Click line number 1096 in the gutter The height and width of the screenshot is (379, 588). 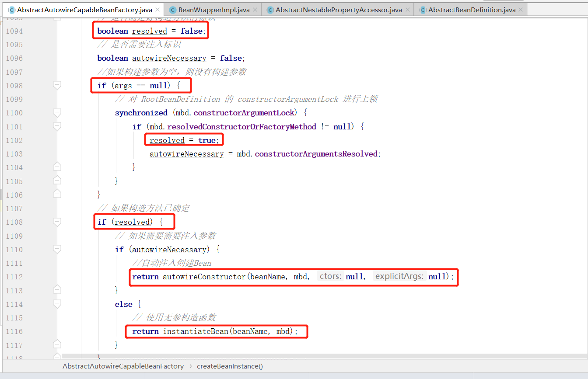click(x=14, y=58)
